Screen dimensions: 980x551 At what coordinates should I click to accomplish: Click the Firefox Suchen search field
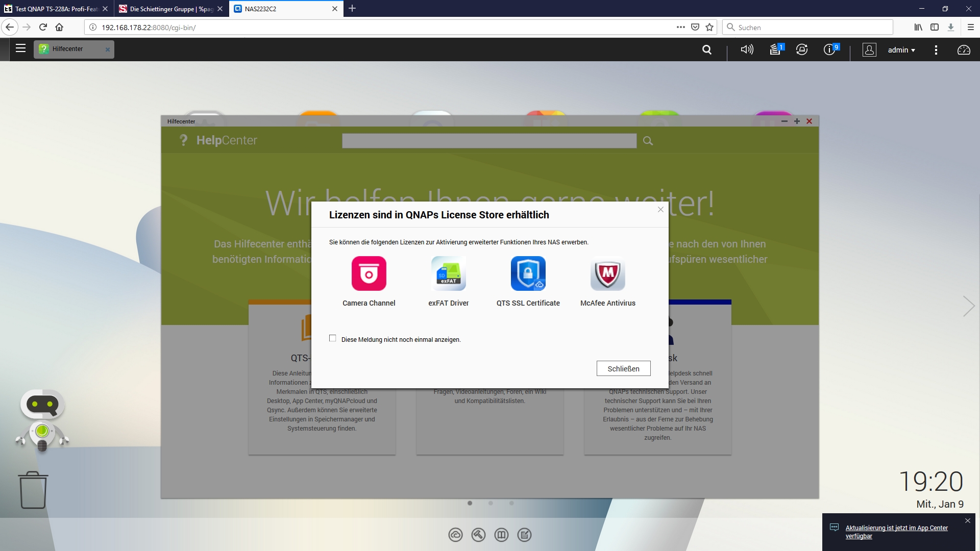pos(812,28)
